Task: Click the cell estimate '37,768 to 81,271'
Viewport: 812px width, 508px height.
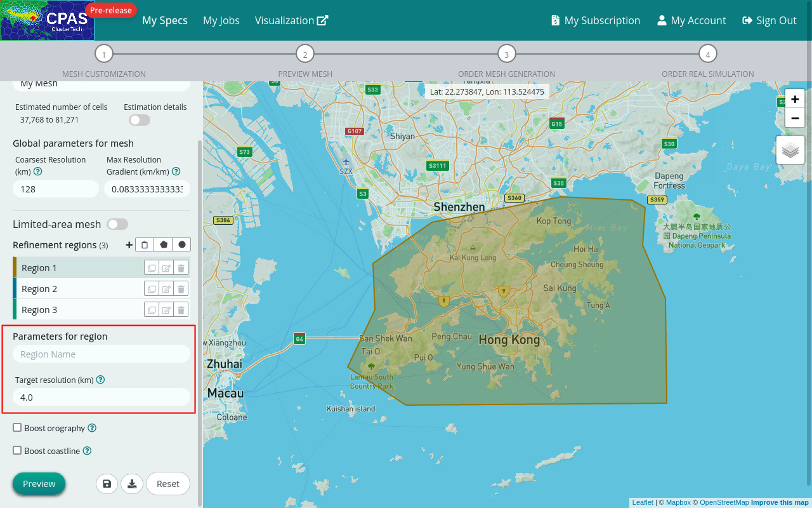Action: pos(49,119)
